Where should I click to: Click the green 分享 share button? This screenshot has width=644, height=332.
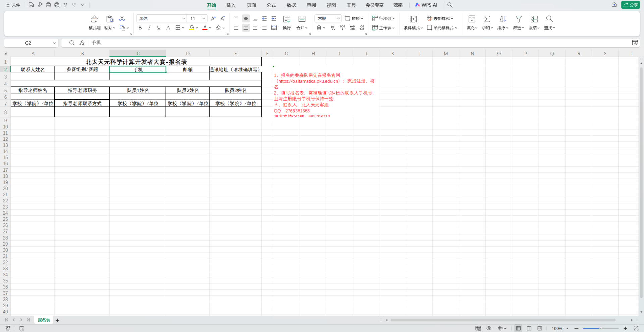tap(630, 5)
